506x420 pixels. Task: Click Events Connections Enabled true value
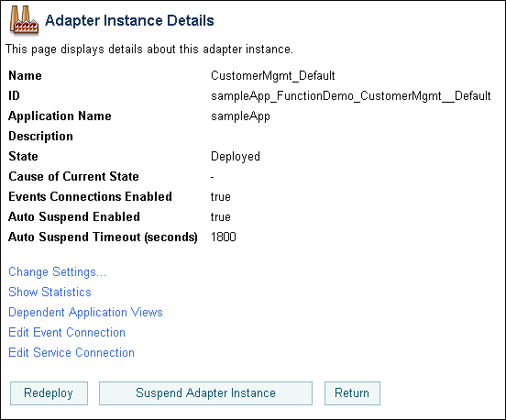point(220,197)
